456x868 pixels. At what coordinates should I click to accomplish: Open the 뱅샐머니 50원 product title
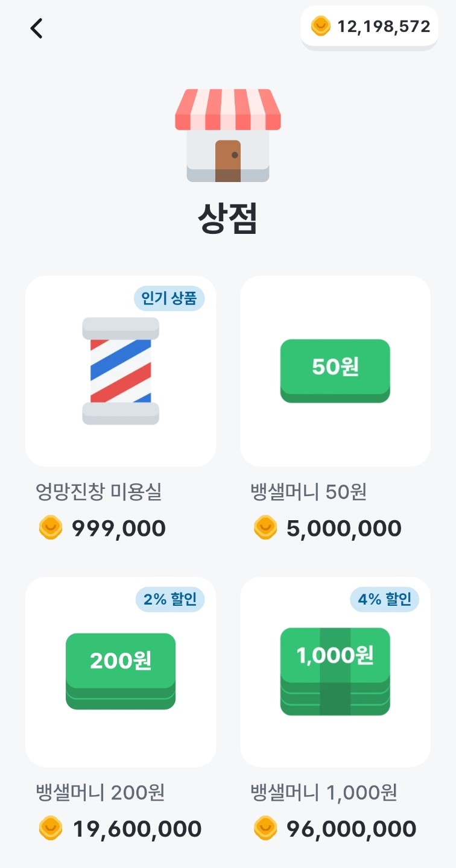(x=309, y=492)
